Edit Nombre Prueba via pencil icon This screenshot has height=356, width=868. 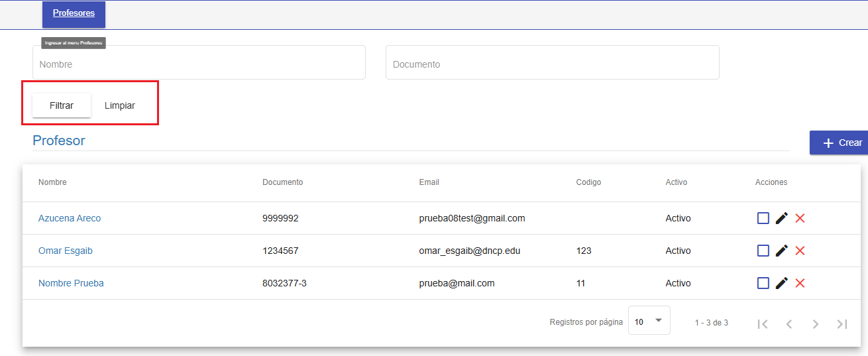point(782,283)
